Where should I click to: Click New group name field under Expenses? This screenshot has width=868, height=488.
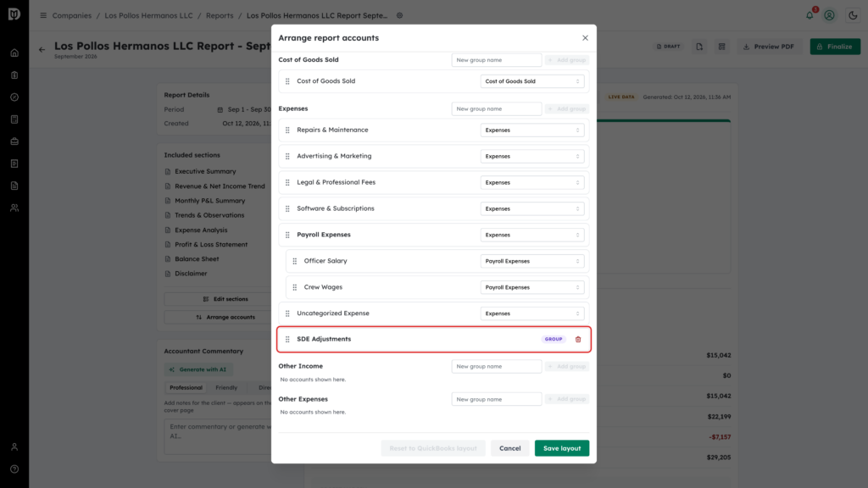point(497,109)
